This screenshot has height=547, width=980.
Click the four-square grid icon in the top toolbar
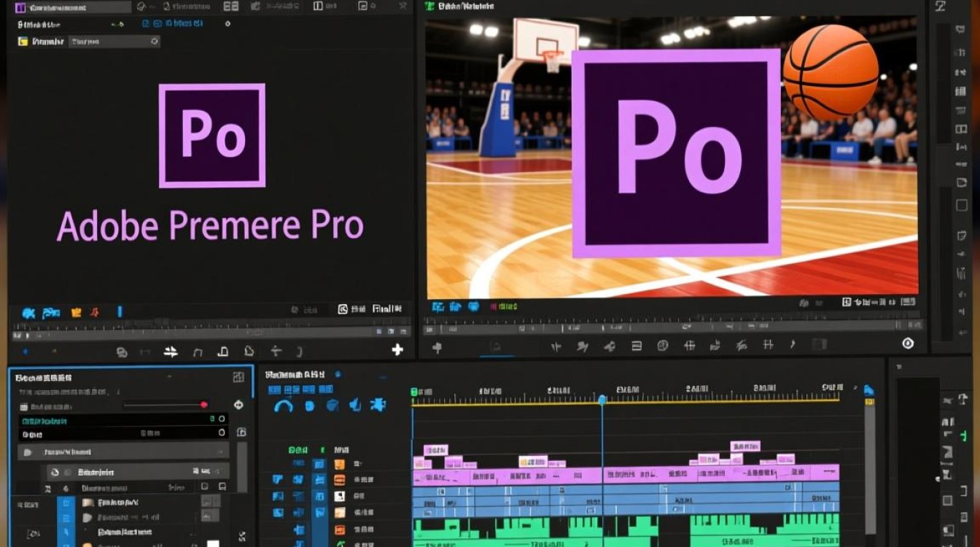coord(230,7)
